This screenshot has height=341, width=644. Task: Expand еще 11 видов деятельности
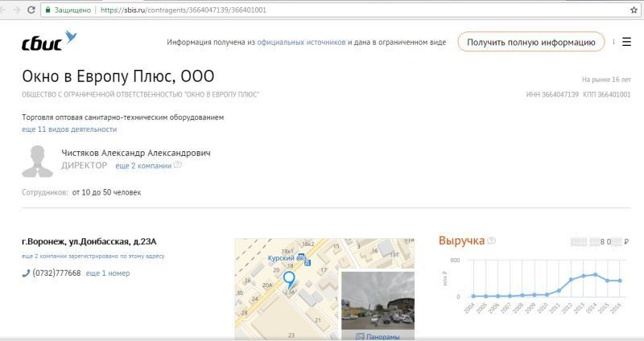point(69,129)
